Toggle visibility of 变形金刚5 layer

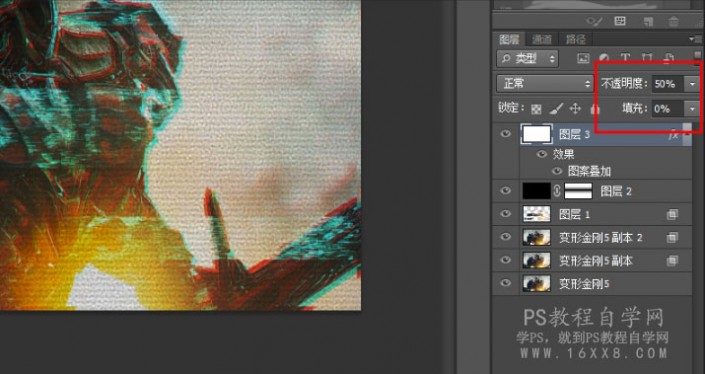pos(506,283)
